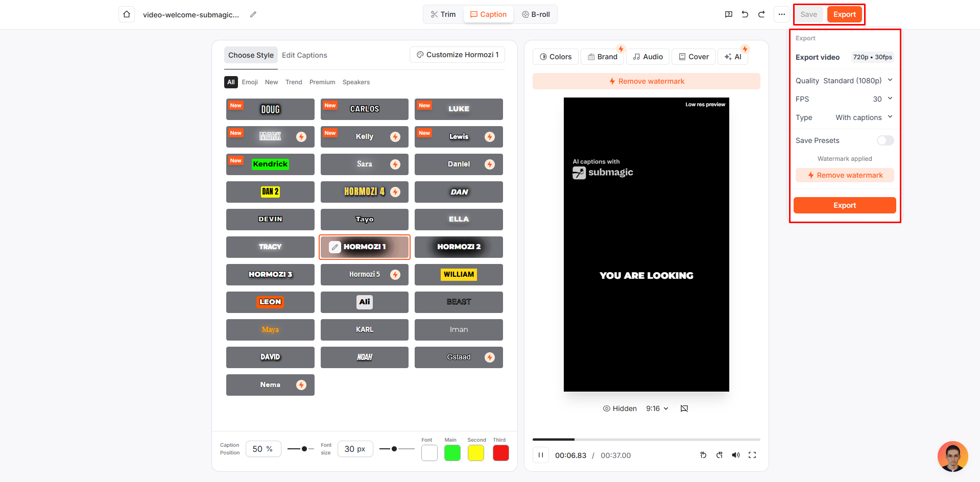Screen dimensions: 980x482
Task: Toggle the crossed-out caption icon below preview
Action: (684, 408)
